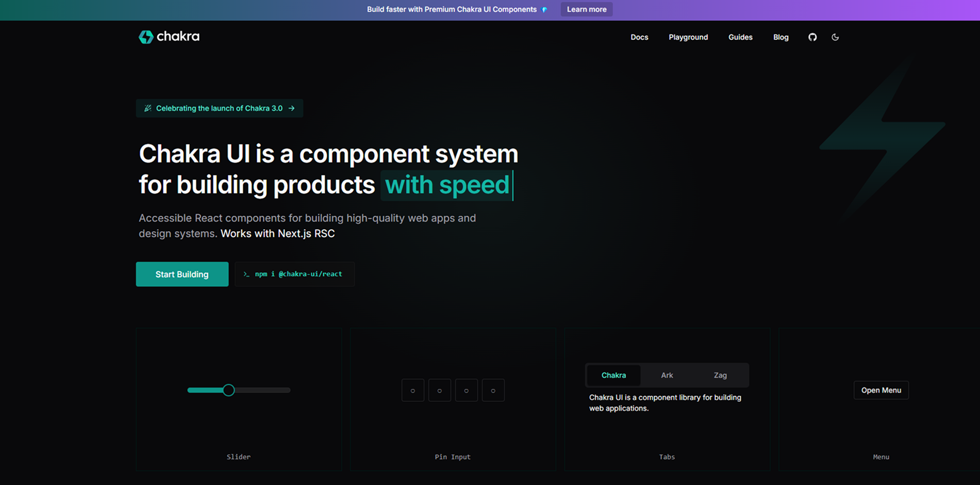
Task: Toggle dark mode with the moon icon
Action: pyautogui.click(x=835, y=37)
